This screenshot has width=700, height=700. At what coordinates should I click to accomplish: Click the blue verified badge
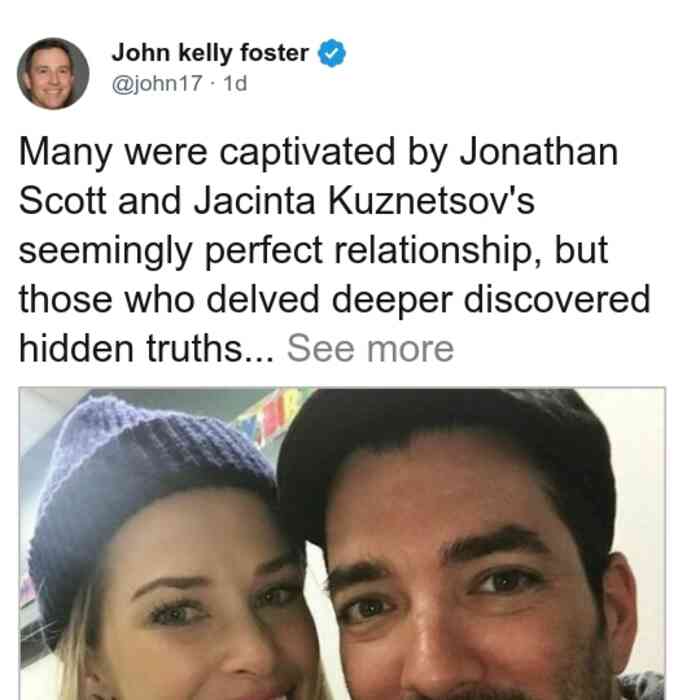pyautogui.click(x=331, y=53)
